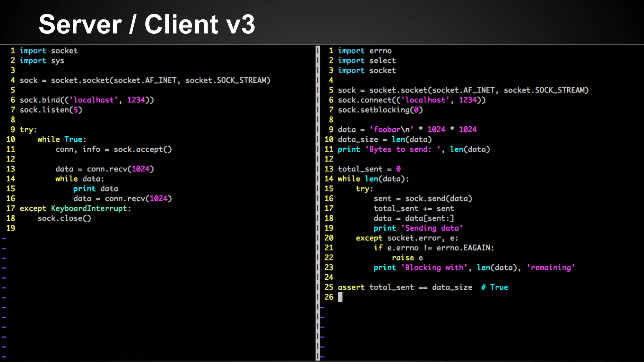Click 'import socket' on client line 3
The width and height of the screenshot is (644, 362).
[x=367, y=70]
